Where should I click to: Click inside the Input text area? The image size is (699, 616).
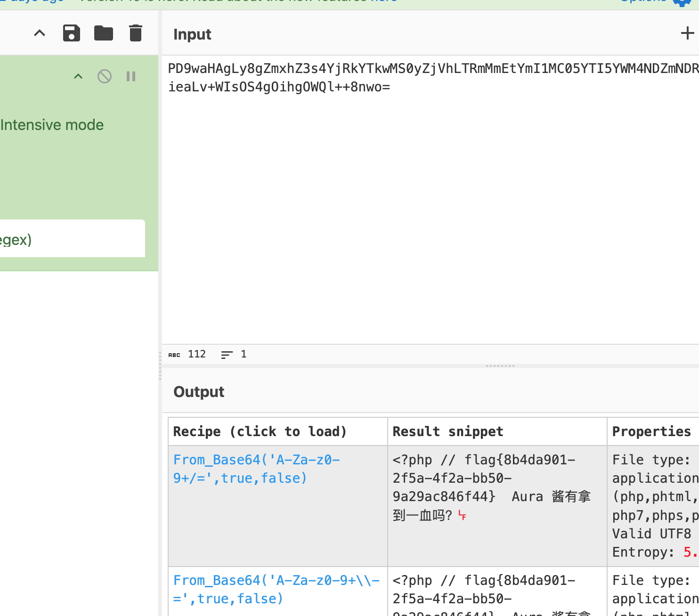(x=424, y=212)
